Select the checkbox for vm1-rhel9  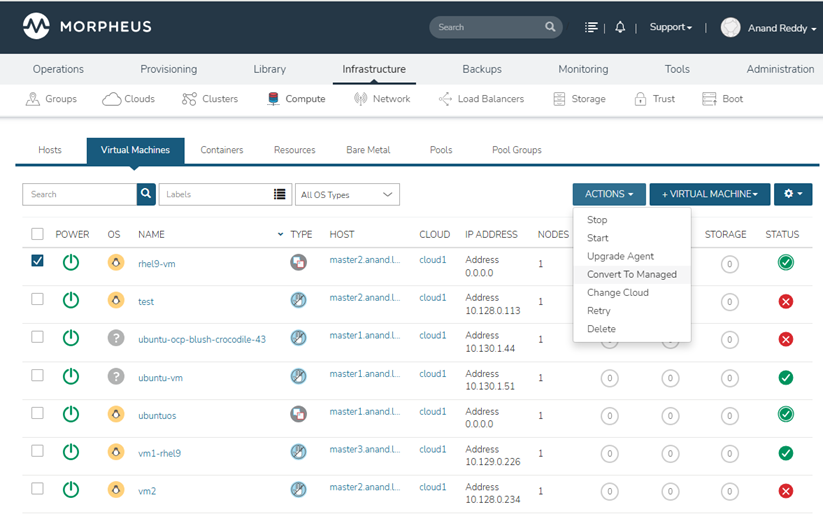pos(37,451)
